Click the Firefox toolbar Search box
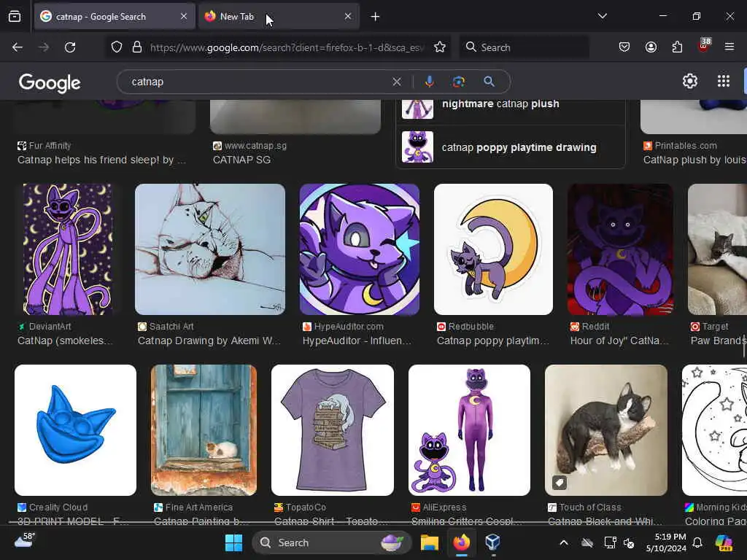Viewport: 747px width, 560px height. 524,47
